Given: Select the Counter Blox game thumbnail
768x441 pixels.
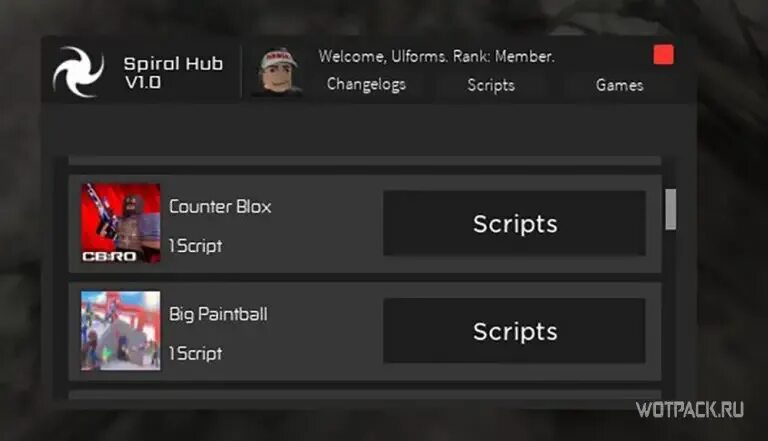Looking at the screenshot, I should 120,223.
